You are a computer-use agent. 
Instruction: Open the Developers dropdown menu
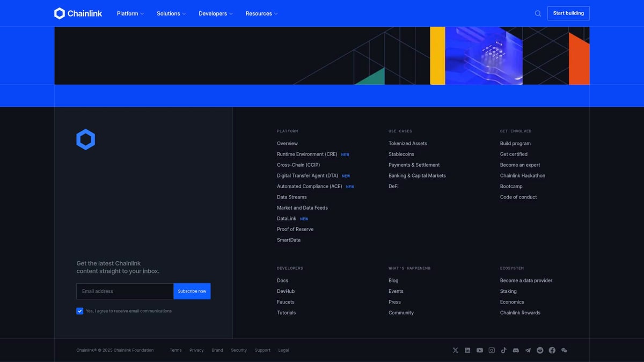(x=215, y=13)
